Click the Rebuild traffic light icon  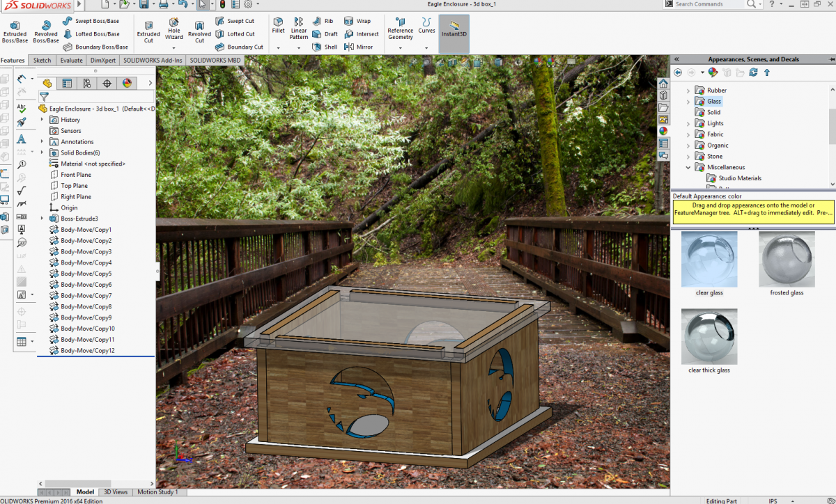(x=222, y=4)
